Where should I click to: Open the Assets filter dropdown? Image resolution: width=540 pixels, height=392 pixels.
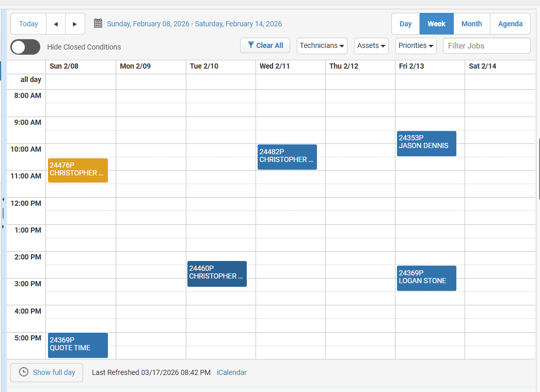tap(371, 45)
